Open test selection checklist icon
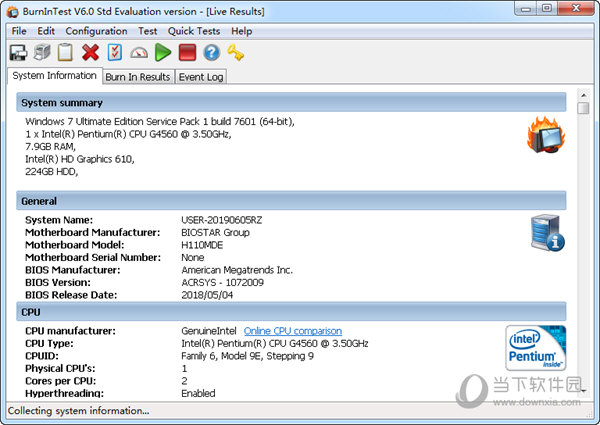 coord(115,52)
